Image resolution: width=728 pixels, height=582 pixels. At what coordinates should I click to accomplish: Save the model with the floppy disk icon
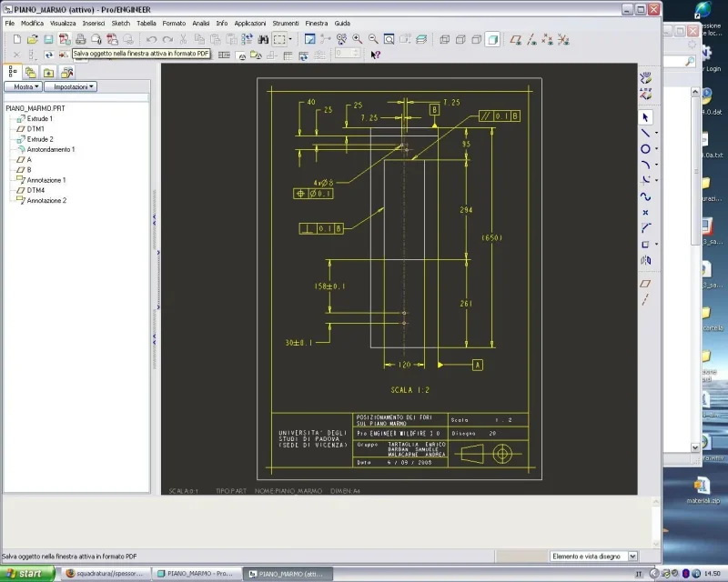[48, 39]
